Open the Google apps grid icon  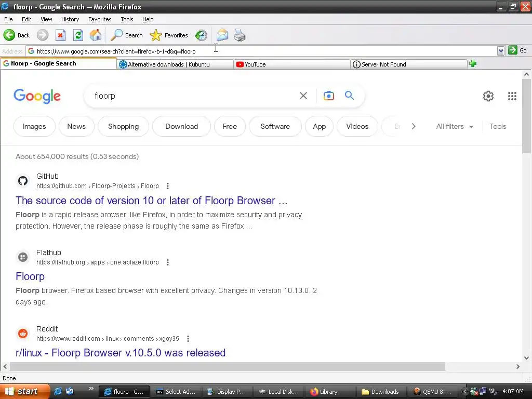pos(512,96)
